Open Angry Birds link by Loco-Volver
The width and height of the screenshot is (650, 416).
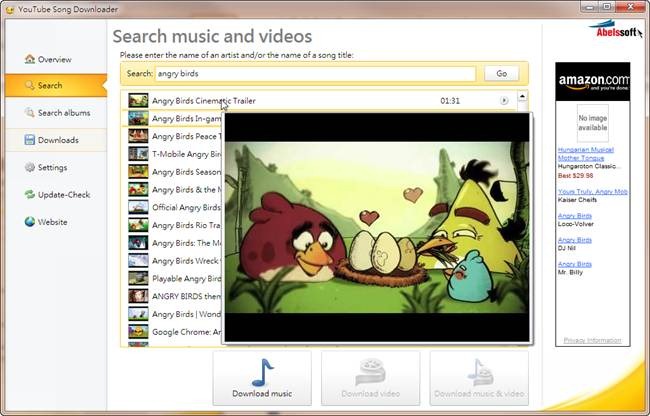coord(575,216)
